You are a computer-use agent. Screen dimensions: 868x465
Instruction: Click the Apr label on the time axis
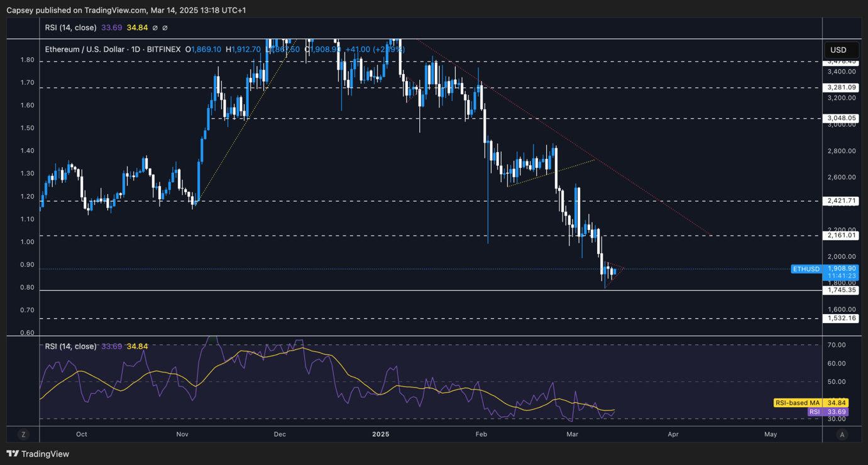tap(673, 434)
